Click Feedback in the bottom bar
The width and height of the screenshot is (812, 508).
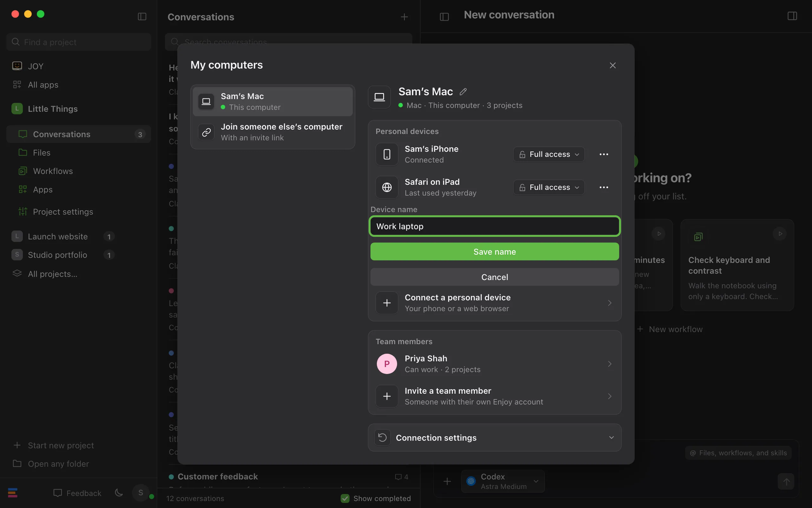[x=77, y=493]
